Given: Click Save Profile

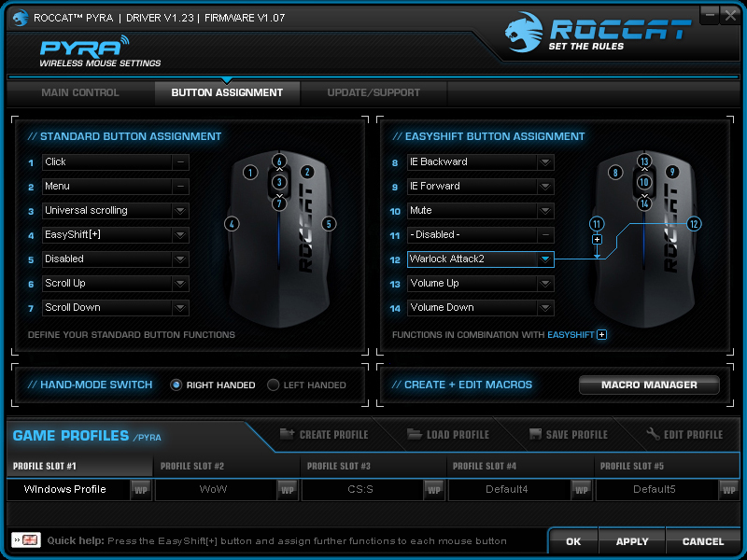Looking at the screenshot, I should coord(569,434).
